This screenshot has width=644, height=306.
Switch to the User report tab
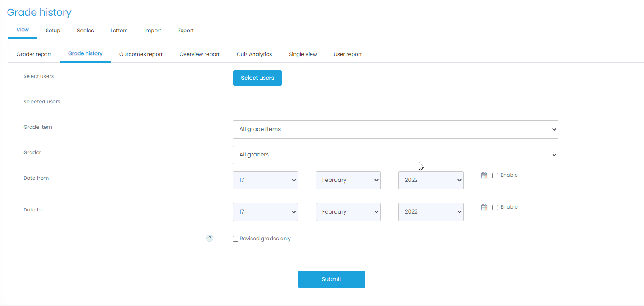coord(348,54)
